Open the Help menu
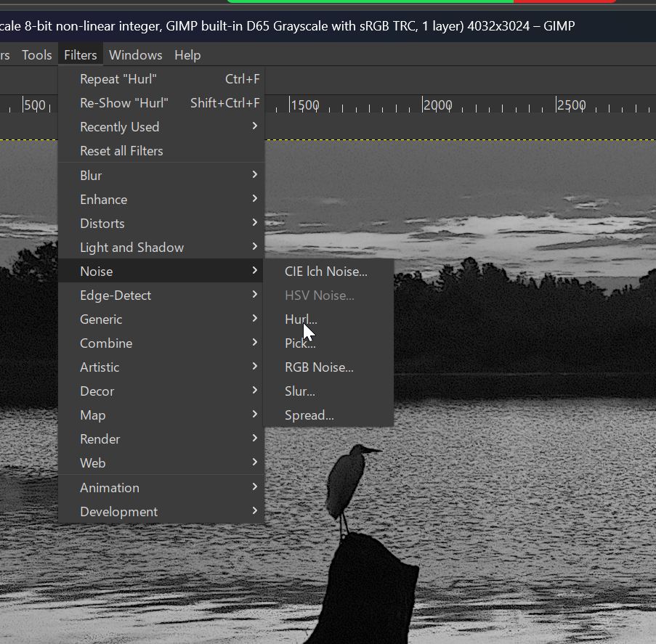 (187, 54)
